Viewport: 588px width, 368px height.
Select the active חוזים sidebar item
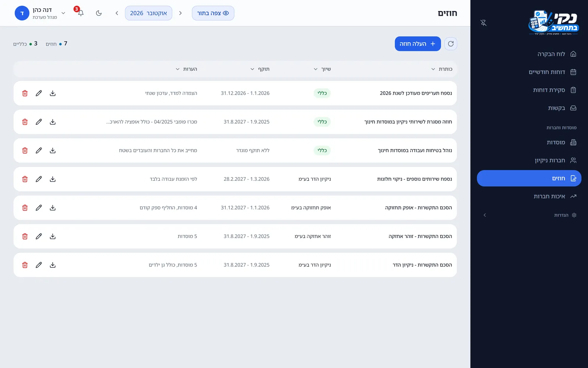tap(529, 178)
